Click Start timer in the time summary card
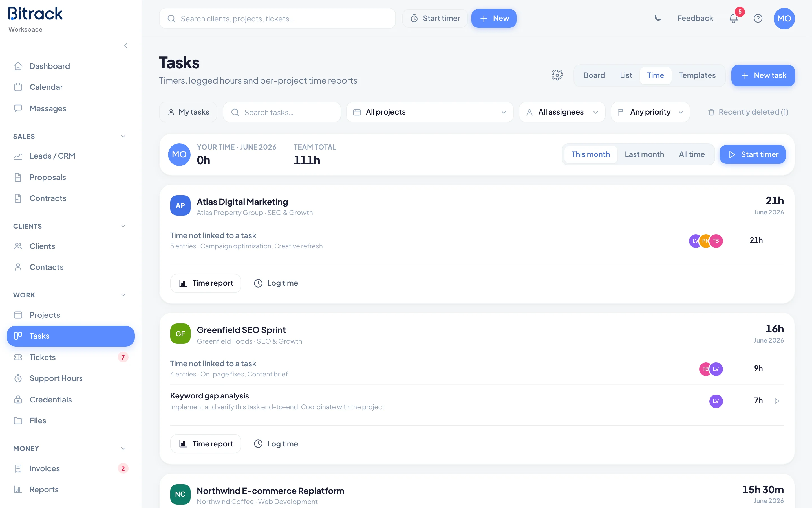The image size is (812, 508). tap(753, 155)
